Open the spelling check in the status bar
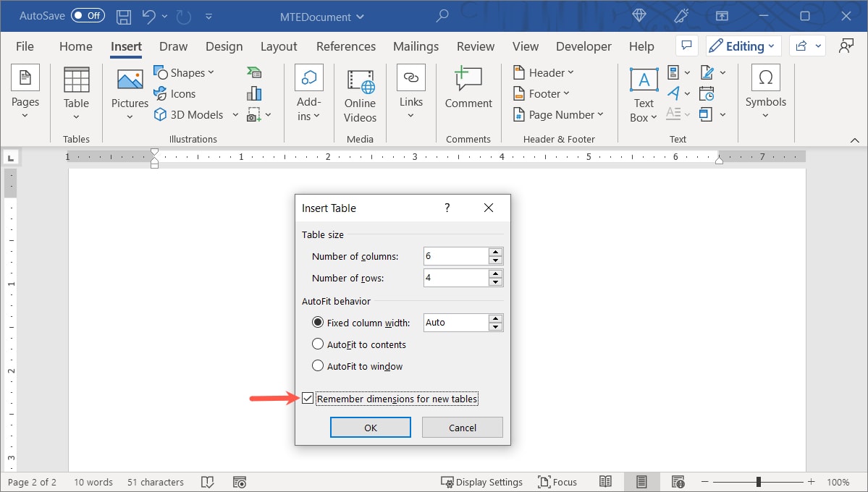This screenshot has width=868, height=492. 208,482
